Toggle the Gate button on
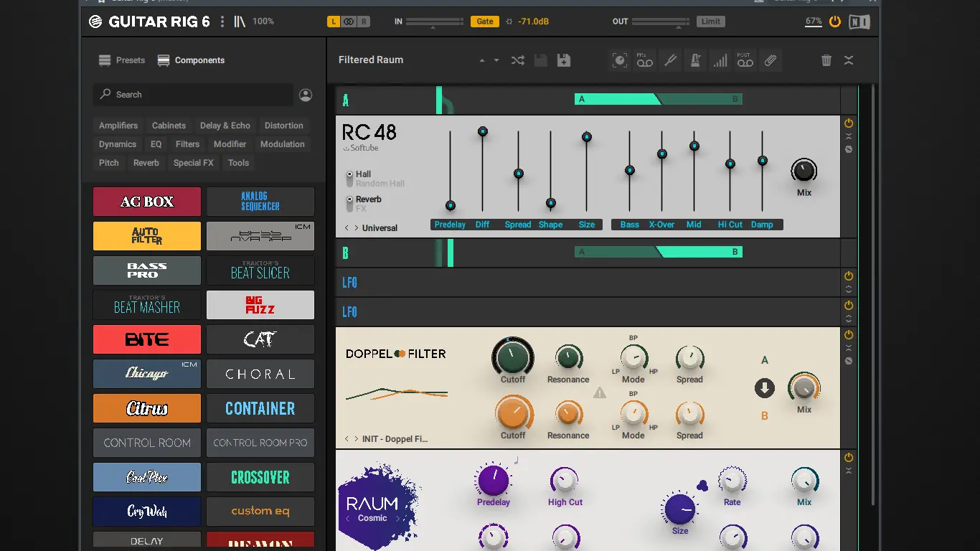 tap(485, 22)
